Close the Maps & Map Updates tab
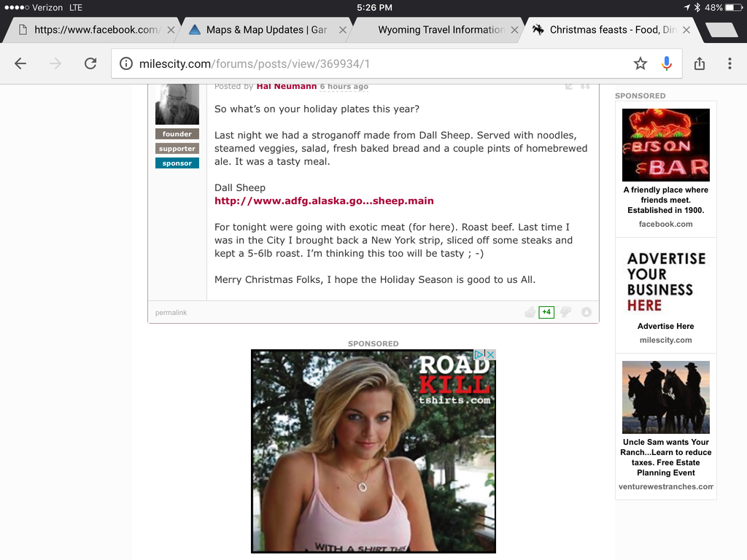Viewport: 747px width, 560px height. pyautogui.click(x=343, y=29)
